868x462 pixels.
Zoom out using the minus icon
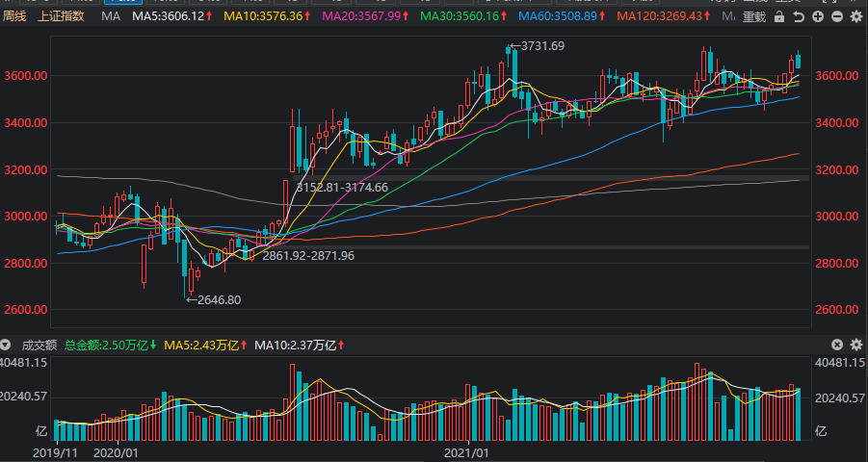[x=835, y=17]
